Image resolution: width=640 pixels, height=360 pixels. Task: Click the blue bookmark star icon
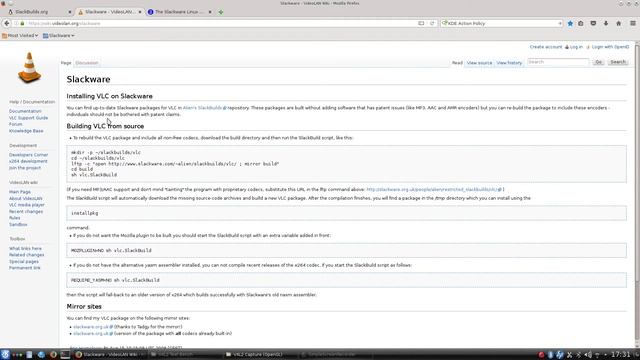click(570, 23)
